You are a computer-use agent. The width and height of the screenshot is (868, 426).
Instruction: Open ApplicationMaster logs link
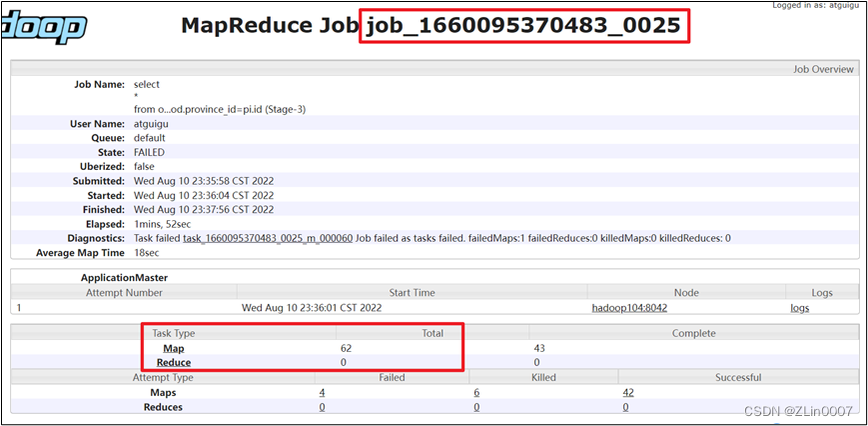click(799, 307)
